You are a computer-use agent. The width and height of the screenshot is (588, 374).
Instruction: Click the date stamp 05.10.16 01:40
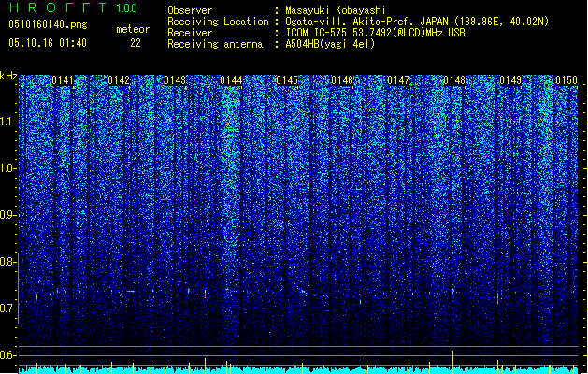(x=48, y=43)
